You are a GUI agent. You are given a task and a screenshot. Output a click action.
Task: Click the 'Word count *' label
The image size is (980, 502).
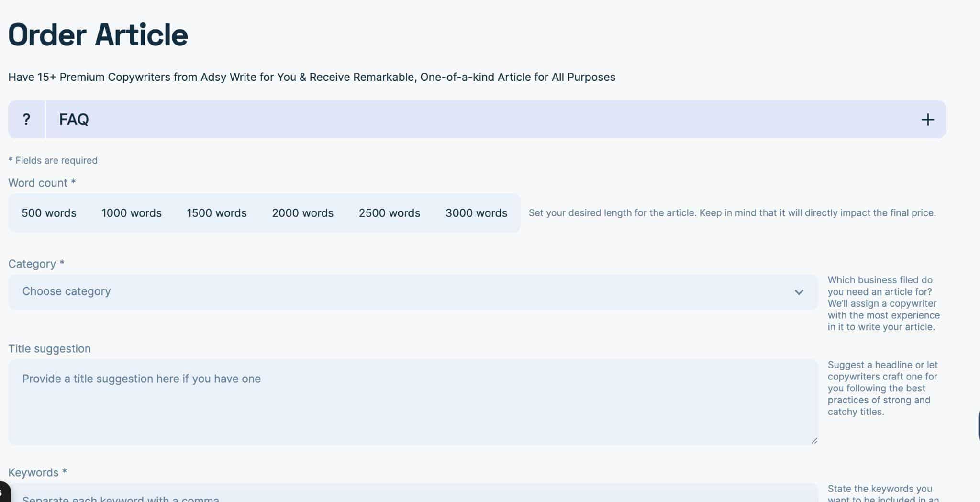click(42, 183)
